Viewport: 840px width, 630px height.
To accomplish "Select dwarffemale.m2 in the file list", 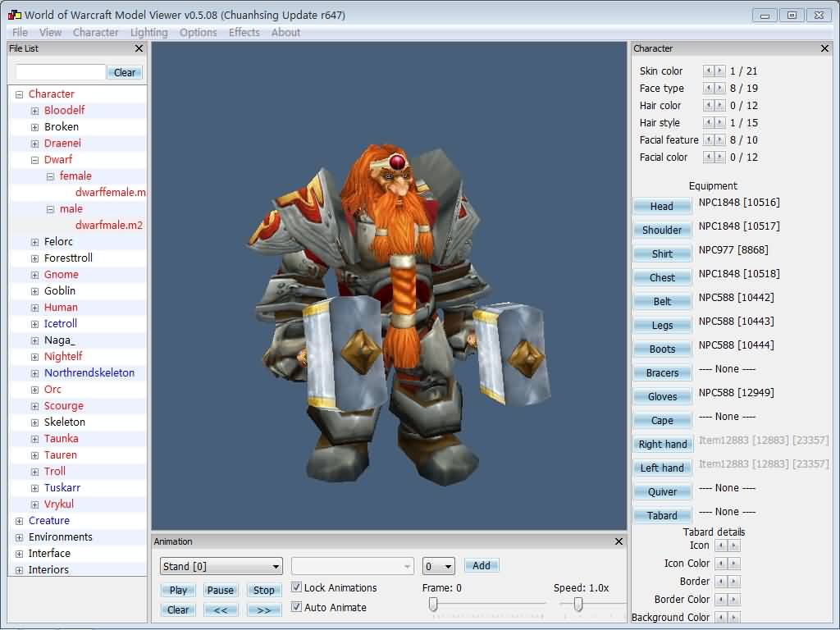I will (x=111, y=192).
